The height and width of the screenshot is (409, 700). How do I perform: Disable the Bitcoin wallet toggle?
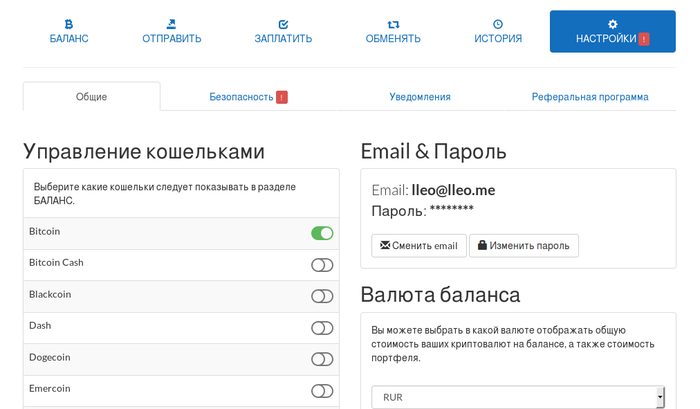(322, 233)
